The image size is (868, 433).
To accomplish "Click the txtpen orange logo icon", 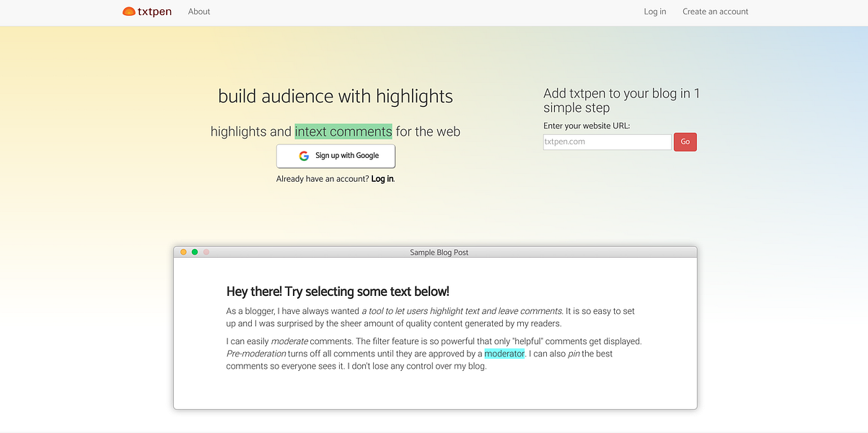I will tap(129, 12).
